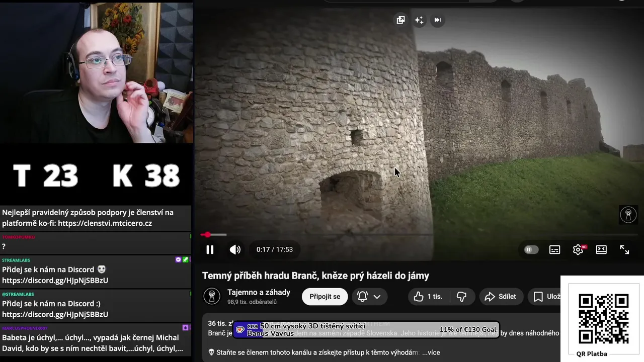This screenshot has height=362, width=644.
Task: Click the T 23 counter text
Action: tap(45, 175)
